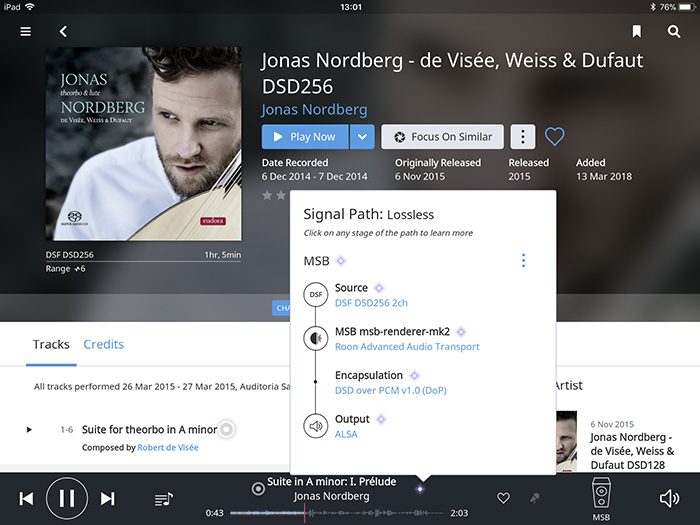Switch to the Tracks tab

51,344
